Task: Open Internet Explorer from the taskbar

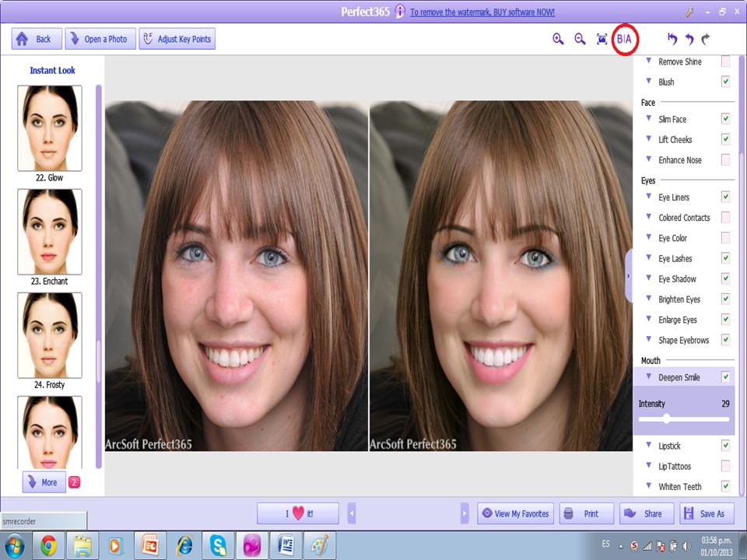Action: tap(184, 545)
